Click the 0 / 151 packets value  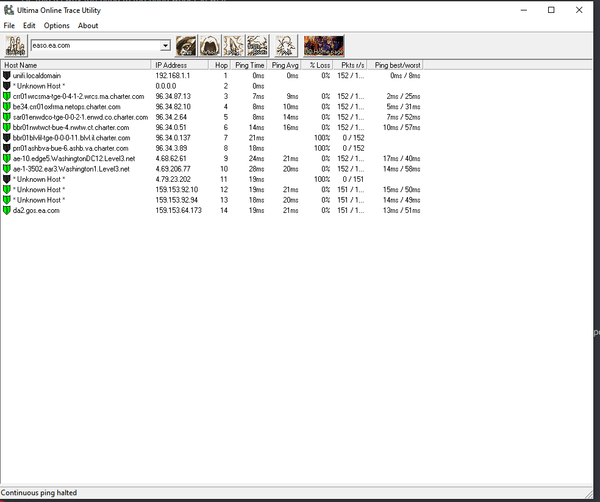pyautogui.click(x=353, y=179)
